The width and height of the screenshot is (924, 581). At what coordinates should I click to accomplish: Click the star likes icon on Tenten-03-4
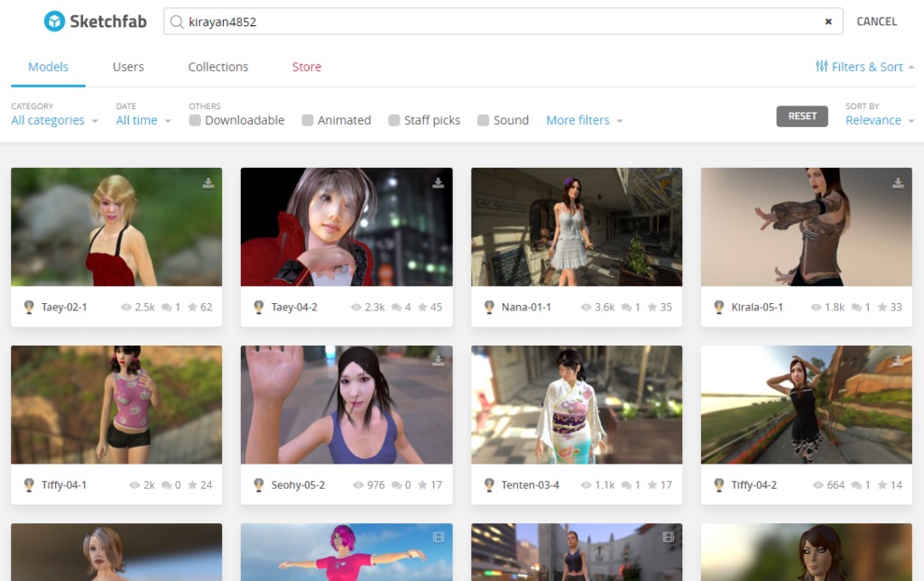pos(651,485)
